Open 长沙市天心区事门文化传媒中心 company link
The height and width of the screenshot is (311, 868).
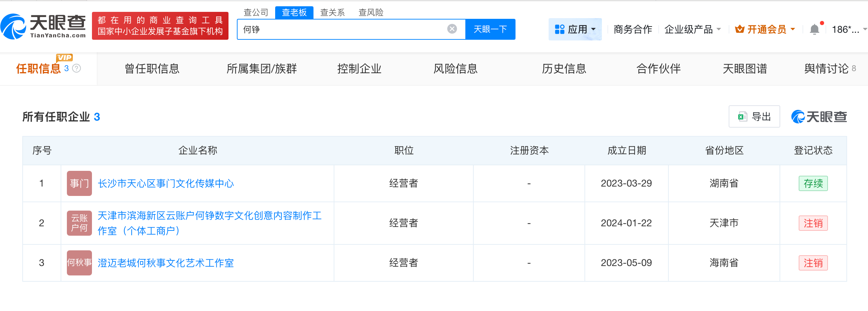(x=166, y=183)
